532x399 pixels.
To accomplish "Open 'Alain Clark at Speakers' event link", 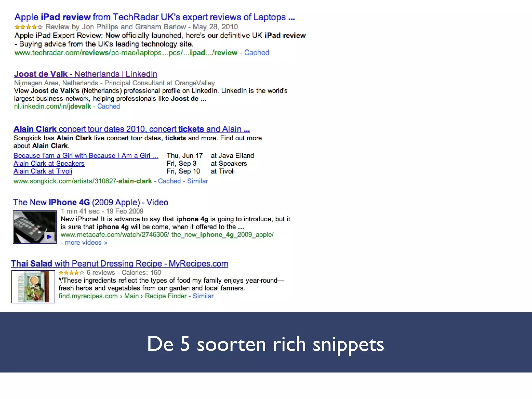I will (x=49, y=163).
